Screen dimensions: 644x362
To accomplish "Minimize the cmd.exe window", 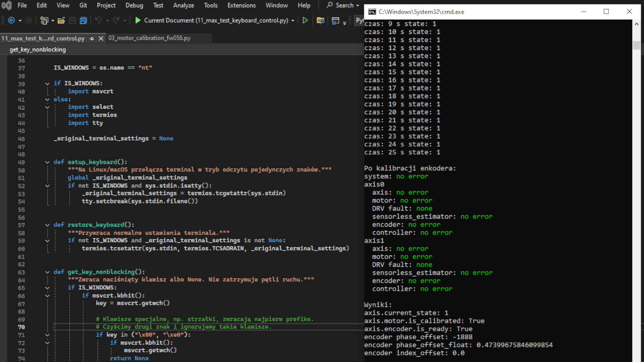I will pos(584,12).
